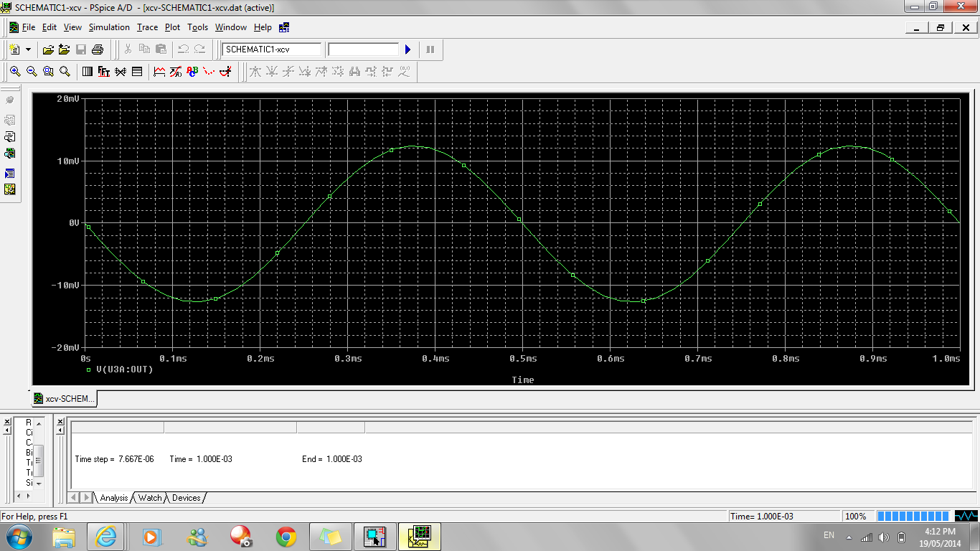This screenshot has width=980, height=551.
Task: Open the Tools menu
Action: (197, 27)
